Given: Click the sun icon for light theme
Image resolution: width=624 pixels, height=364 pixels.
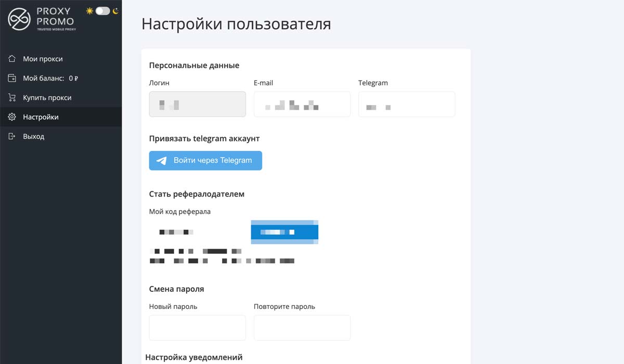Looking at the screenshot, I should point(89,11).
